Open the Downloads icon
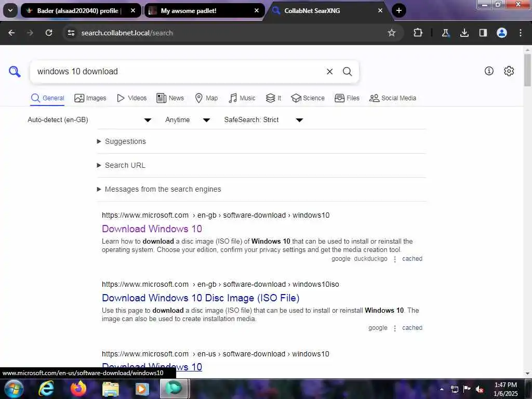This screenshot has height=399, width=532. (x=464, y=33)
